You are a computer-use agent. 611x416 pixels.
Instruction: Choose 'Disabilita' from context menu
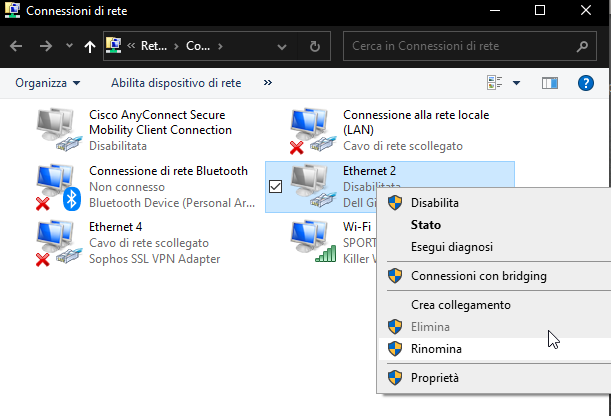click(x=494, y=203)
